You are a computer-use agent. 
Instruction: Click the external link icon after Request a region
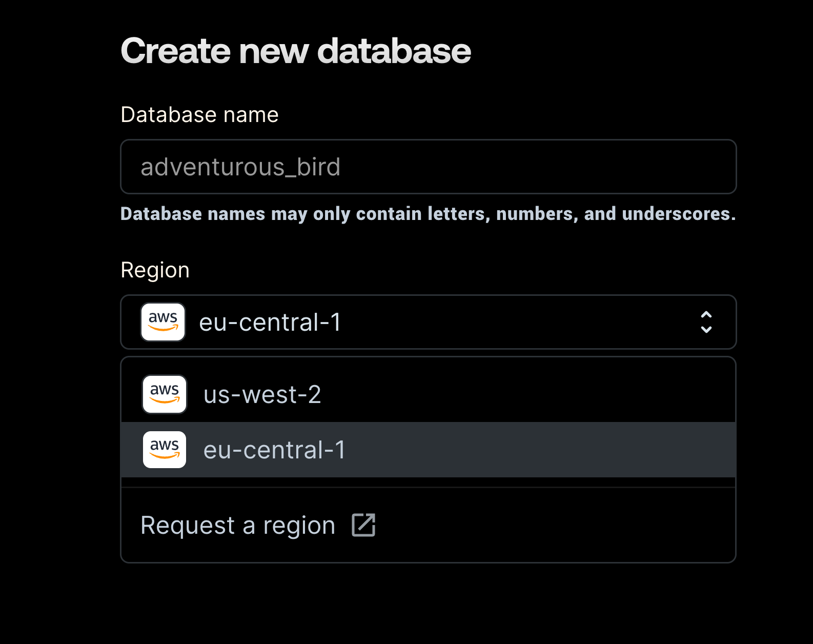click(363, 525)
